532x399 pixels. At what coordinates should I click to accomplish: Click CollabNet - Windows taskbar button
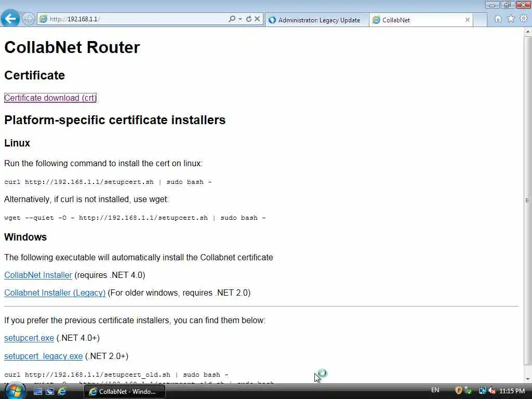pyautogui.click(x=125, y=392)
